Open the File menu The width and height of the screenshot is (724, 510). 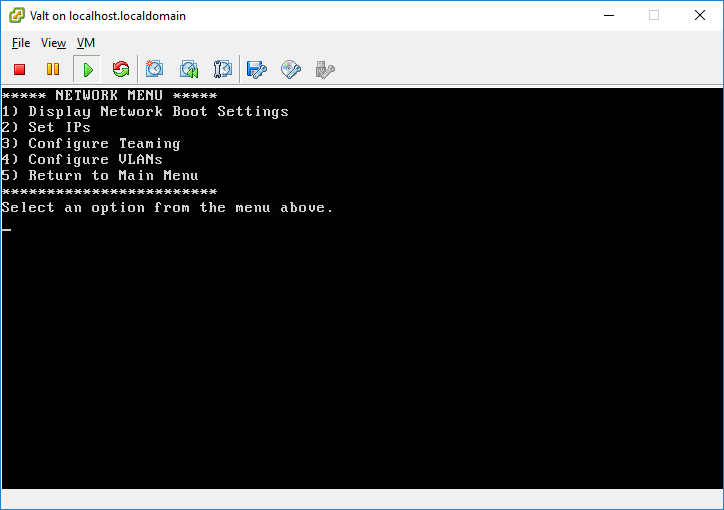click(x=21, y=43)
